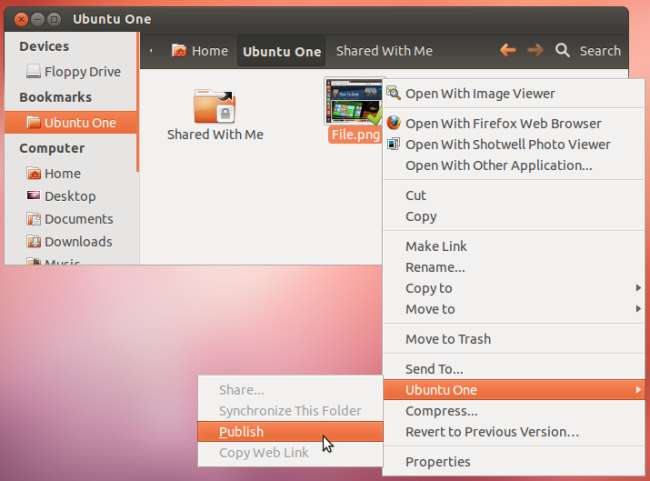The width and height of the screenshot is (650, 481).
Task: Click the Home icon in the path bar
Action: pyautogui.click(x=179, y=51)
